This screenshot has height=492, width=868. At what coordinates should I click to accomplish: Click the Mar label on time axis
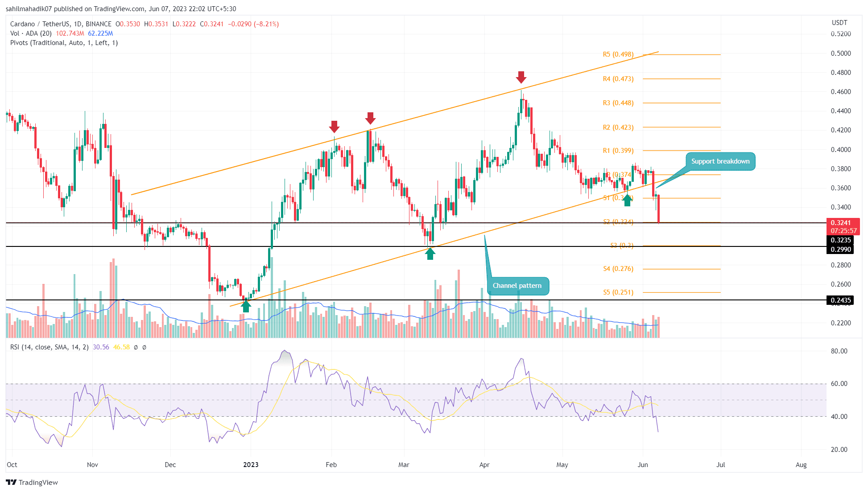pyautogui.click(x=404, y=465)
